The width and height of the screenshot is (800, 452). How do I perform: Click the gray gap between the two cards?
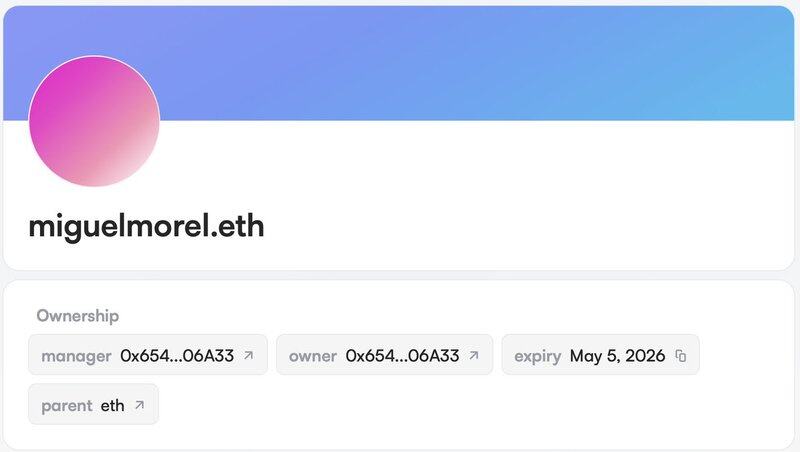coord(400,275)
